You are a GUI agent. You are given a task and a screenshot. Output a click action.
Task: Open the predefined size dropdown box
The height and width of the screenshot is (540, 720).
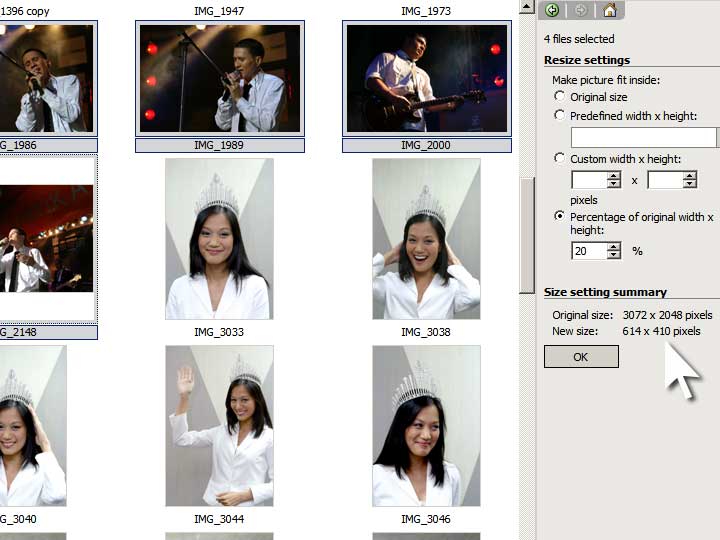coord(644,137)
